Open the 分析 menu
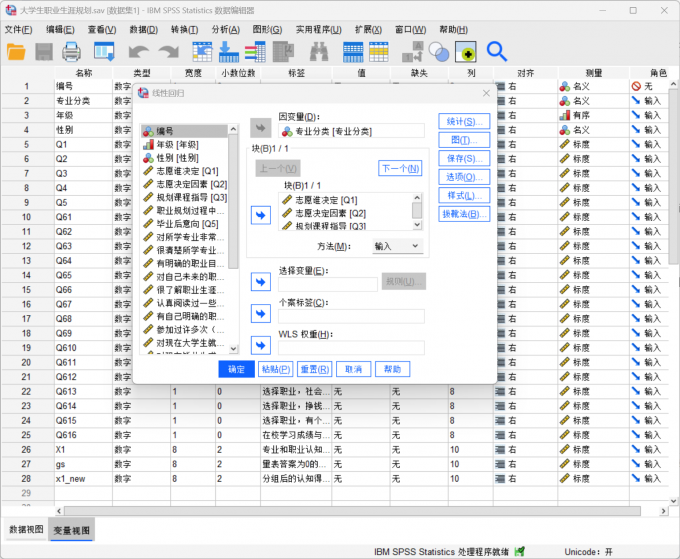Viewport: 680px width, 559px height. [226, 29]
